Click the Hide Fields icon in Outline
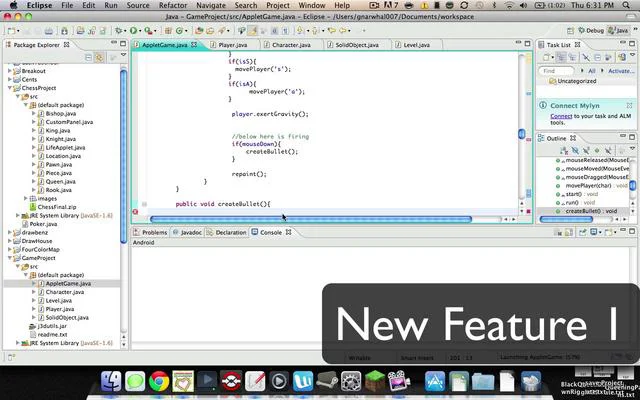Viewport: 640px width, 400px height. (575, 151)
